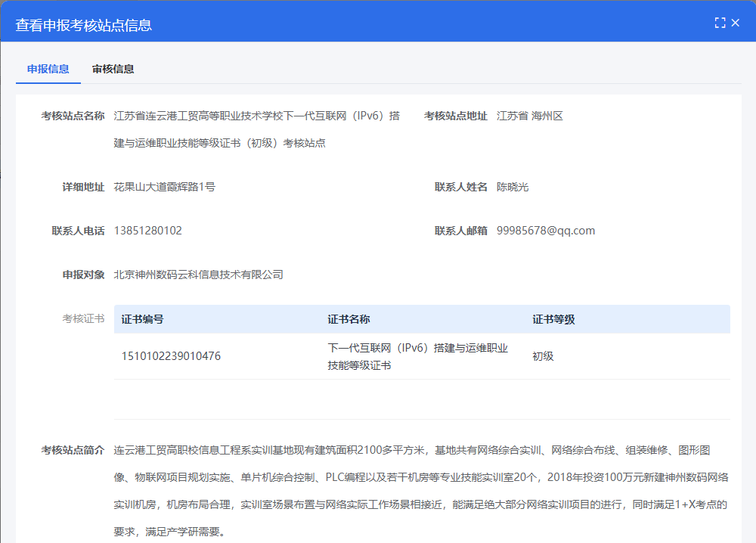Viewport: 756px width, 543px height.
Task: Click the 证书等级 column header
Action: [553, 319]
